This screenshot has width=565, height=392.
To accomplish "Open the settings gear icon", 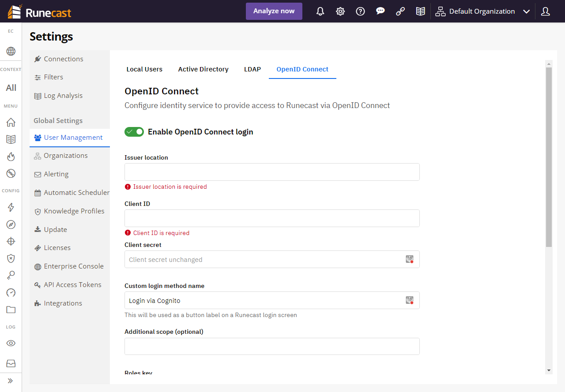I will [x=340, y=11].
